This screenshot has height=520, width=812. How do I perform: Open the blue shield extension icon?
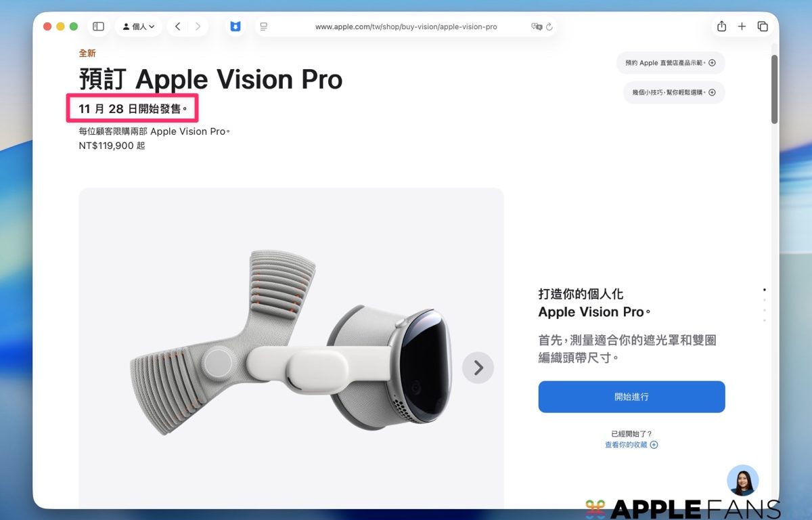pyautogui.click(x=235, y=26)
